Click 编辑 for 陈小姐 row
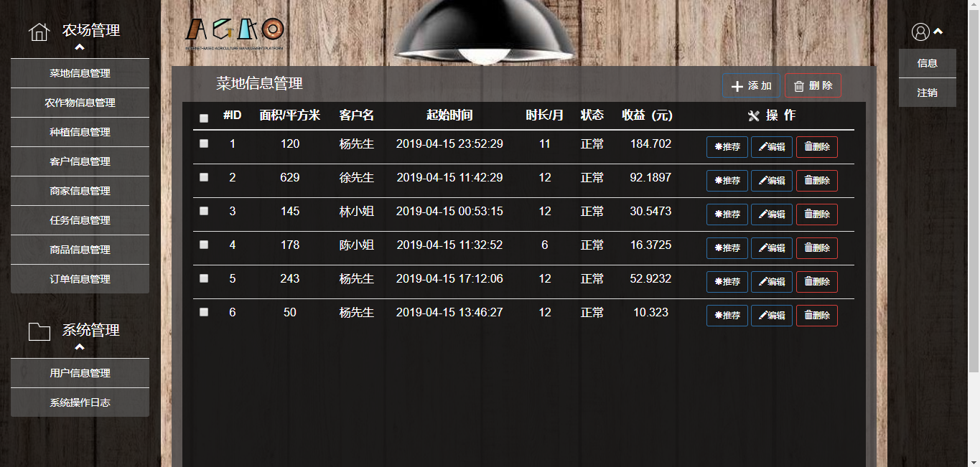Viewport: 980px width, 467px height. click(x=772, y=248)
